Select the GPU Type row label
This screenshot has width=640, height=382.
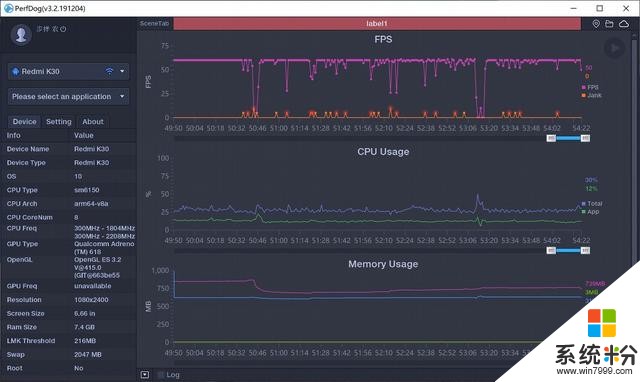(x=22, y=244)
